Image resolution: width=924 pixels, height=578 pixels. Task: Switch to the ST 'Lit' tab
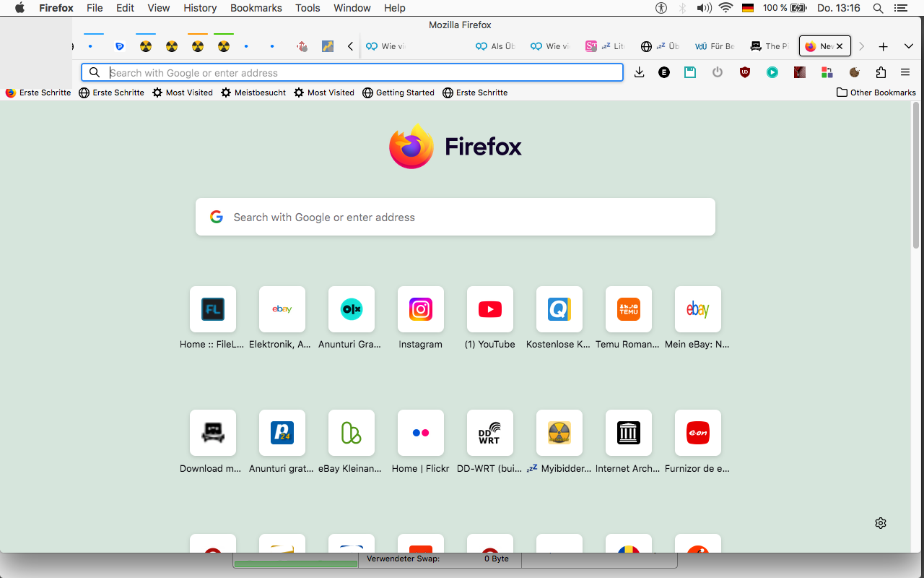(x=604, y=46)
